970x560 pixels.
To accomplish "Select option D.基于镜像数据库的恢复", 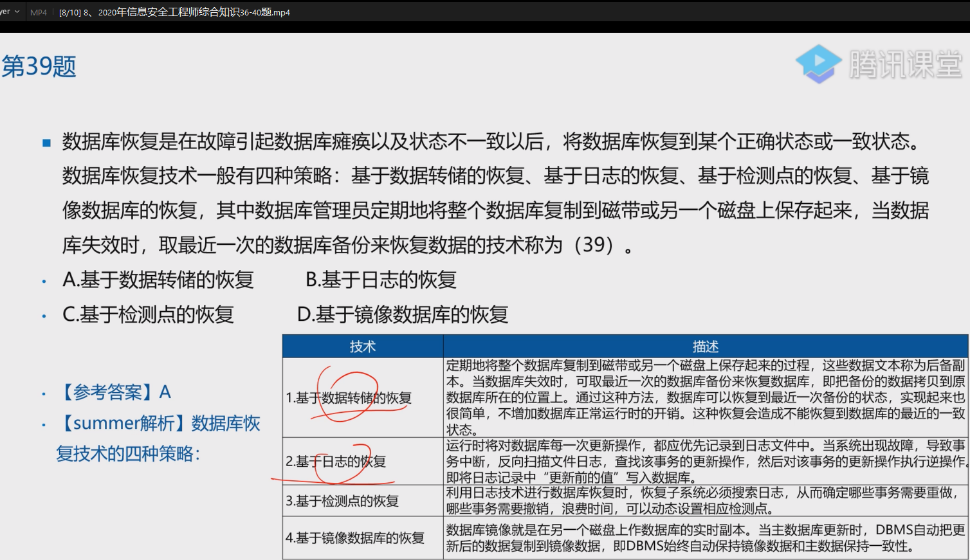I will click(x=403, y=314).
